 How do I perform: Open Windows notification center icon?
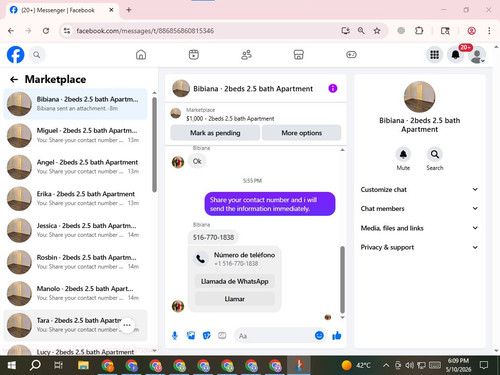[484, 365]
